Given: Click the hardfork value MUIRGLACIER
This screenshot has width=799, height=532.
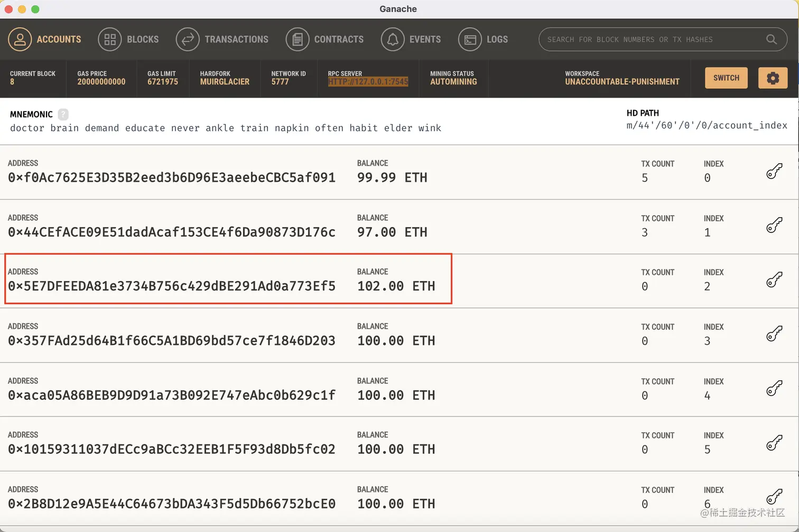Looking at the screenshot, I should 225,82.
